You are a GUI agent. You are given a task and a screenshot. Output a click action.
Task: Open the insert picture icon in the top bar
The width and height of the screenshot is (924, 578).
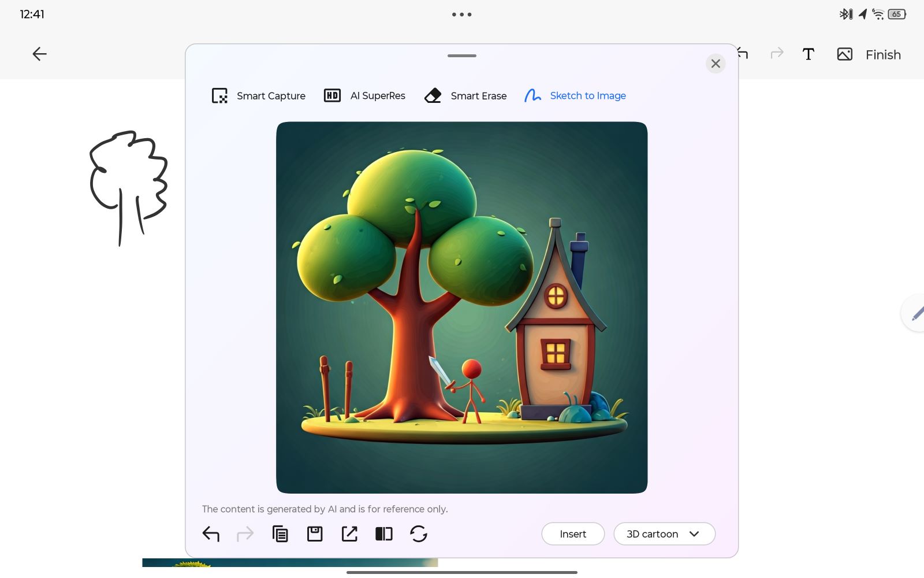[x=844, y=54]
